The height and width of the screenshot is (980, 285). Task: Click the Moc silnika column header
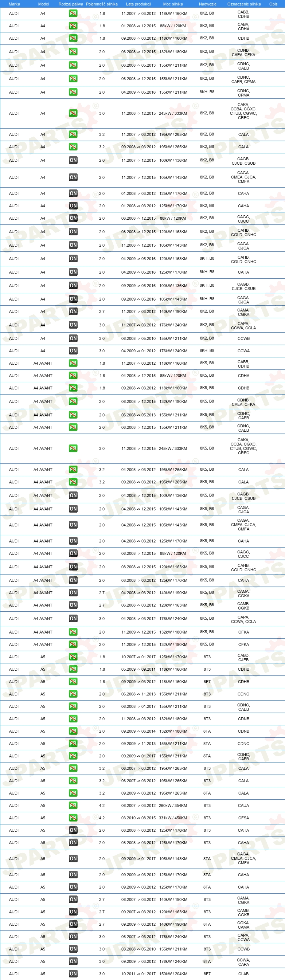[x=173, y=4]
